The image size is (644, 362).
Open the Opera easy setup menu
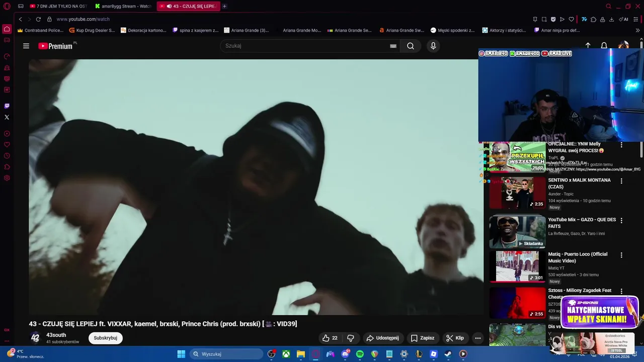tap(636, 19)
